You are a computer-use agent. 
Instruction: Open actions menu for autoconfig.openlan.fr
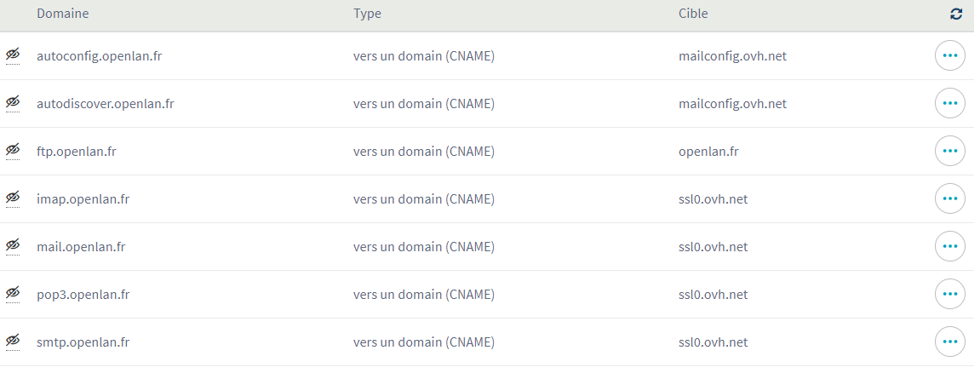pos(950,56)
